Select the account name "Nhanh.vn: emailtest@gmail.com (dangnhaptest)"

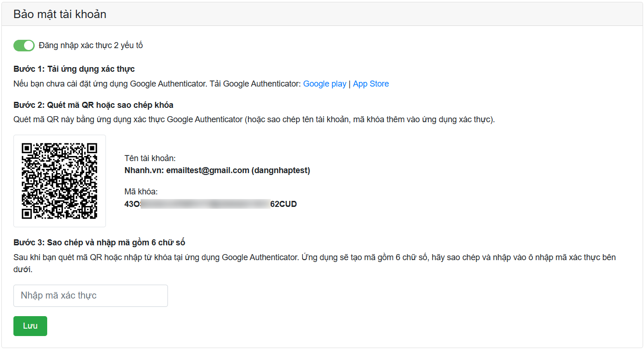[x=217, y=170]
